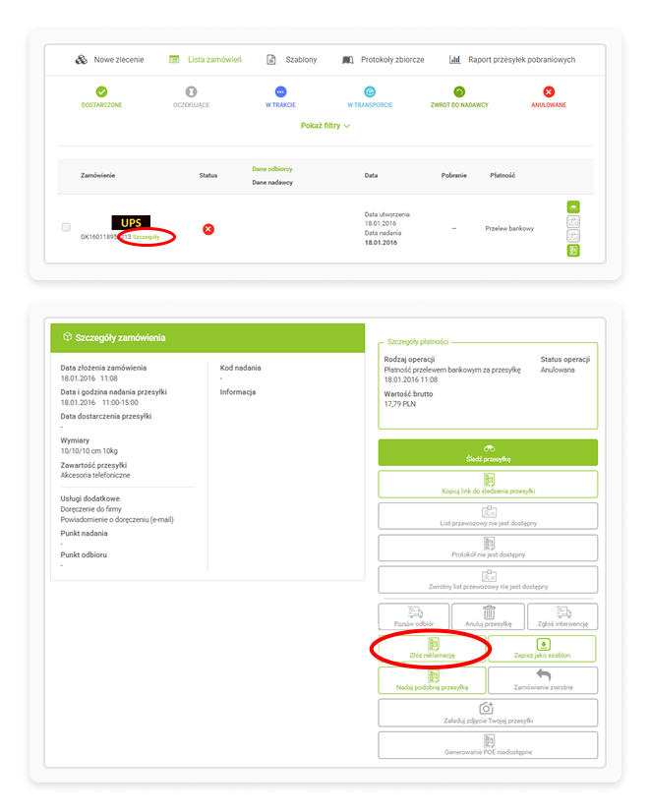Tick the checkbox for order GK16011895
This screenshot has width=651, height=812.
66,227
